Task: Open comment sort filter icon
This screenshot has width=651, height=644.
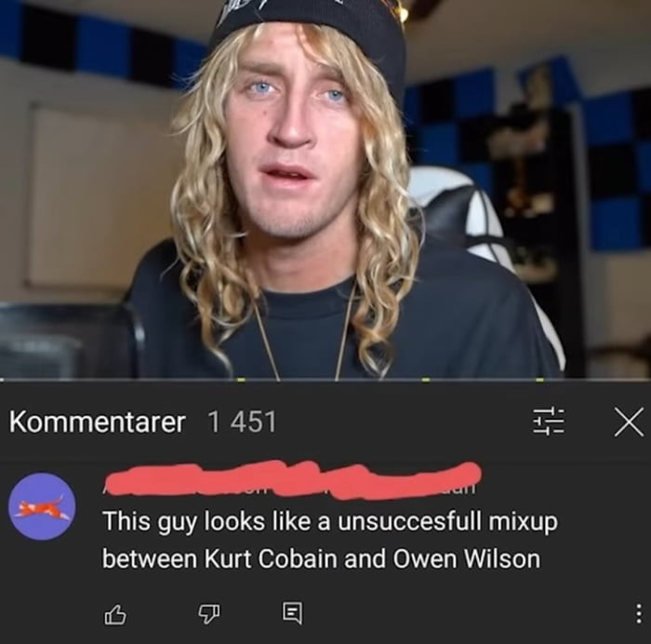Action: coord(549,422)
